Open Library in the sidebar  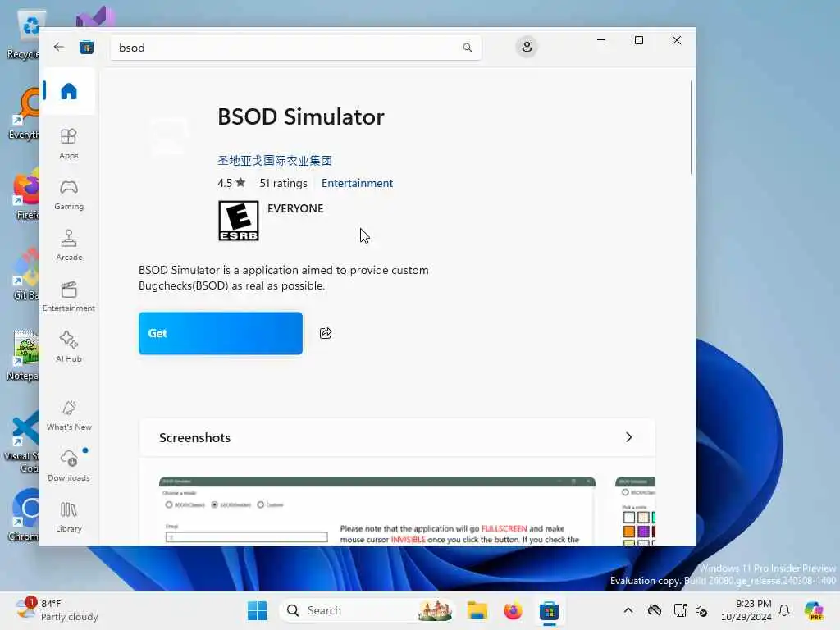click(x=69, y=517)
